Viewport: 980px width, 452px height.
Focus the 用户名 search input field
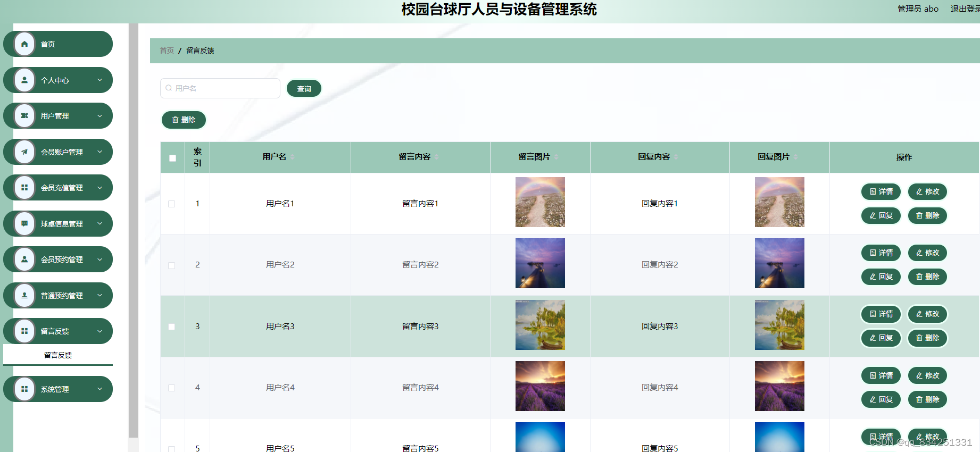pyautogui.click(x=220, y=88)
